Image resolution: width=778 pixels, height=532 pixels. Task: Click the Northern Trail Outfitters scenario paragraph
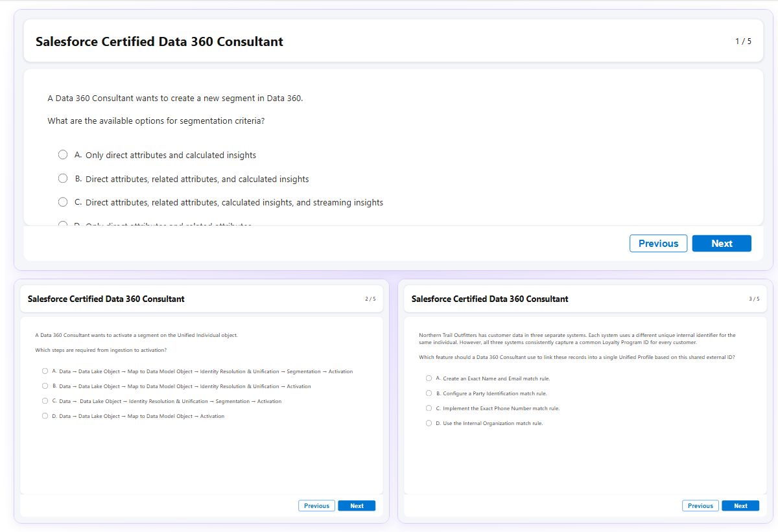(x=578, y=338)
